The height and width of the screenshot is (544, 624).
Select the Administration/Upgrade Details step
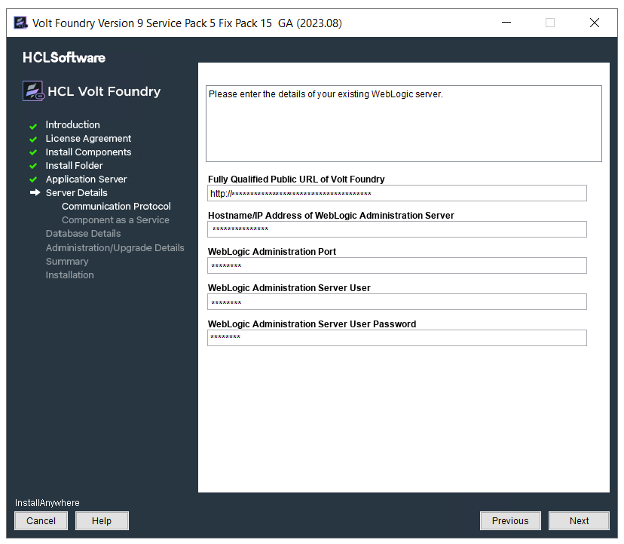point(115,248)
